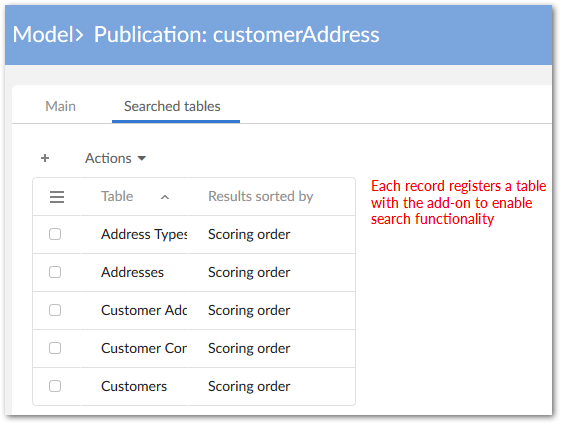Select the Addresses row checkbox
Image resolution: width=561 pixels, height=424 pixels.
pos(55,272)
